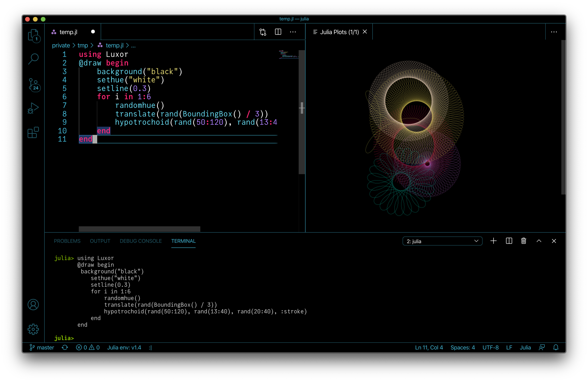Open the '2: julia' terminal selector dropdown

pyautogui.click(x=442, y=241)
